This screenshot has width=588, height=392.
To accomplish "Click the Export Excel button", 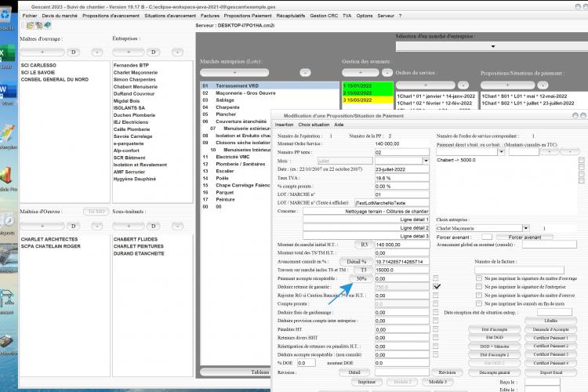I will pyautogui.click(x=550, y=372).
